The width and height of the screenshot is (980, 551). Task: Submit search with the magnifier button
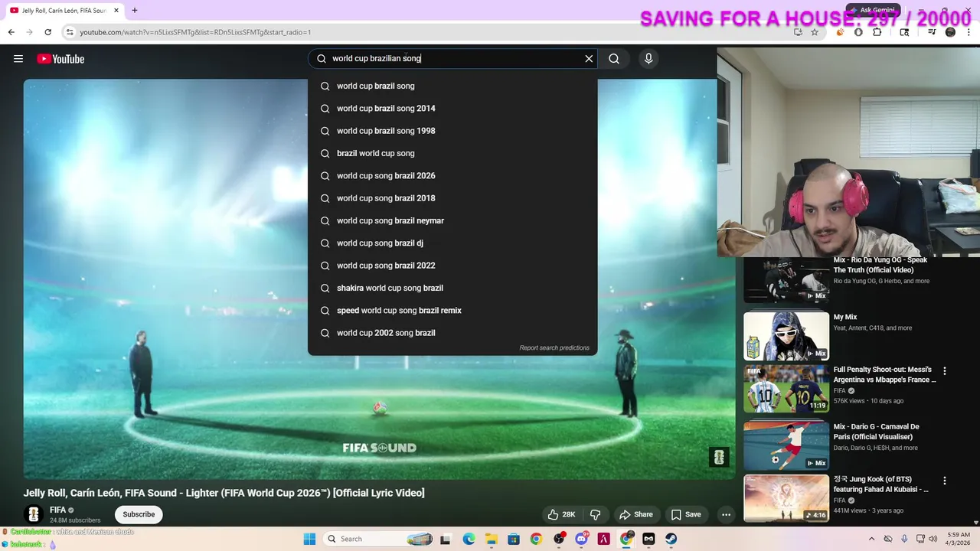(x=614, y=59)
